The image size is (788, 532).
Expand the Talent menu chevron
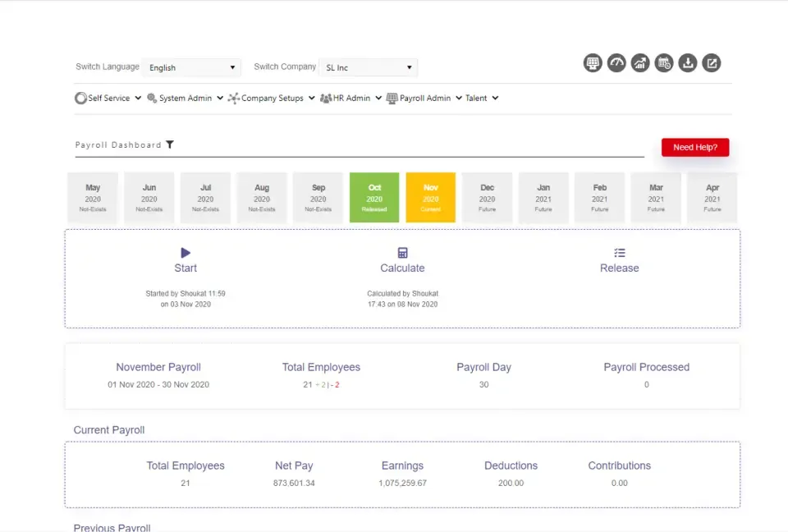click(495, 98)
